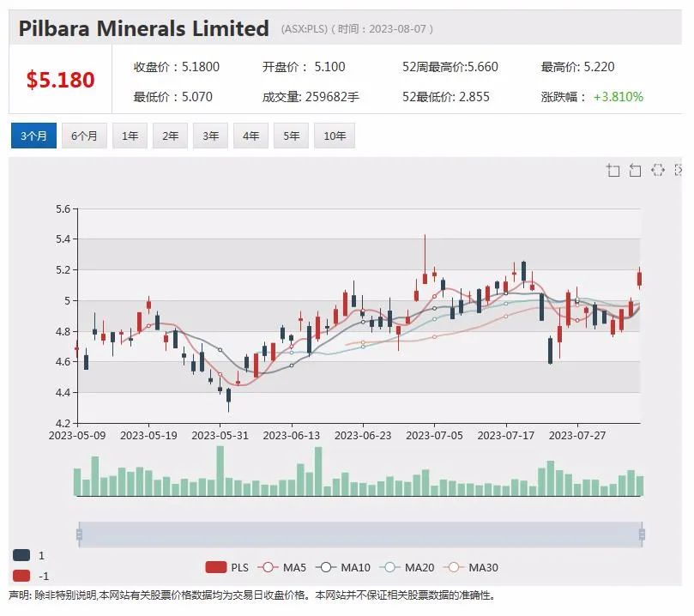Click the 5.2 y-axis label
The image size is (694, 616).
click(63, 270)
